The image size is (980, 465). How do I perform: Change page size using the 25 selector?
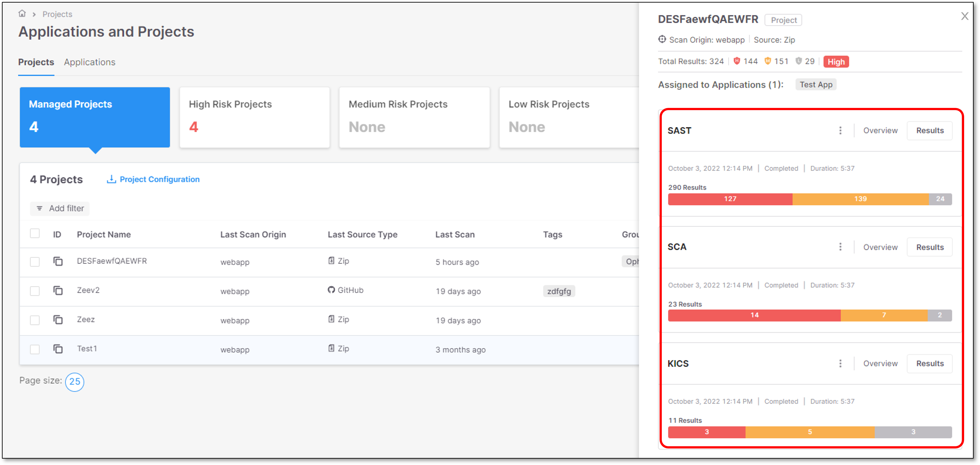point(75,382)
